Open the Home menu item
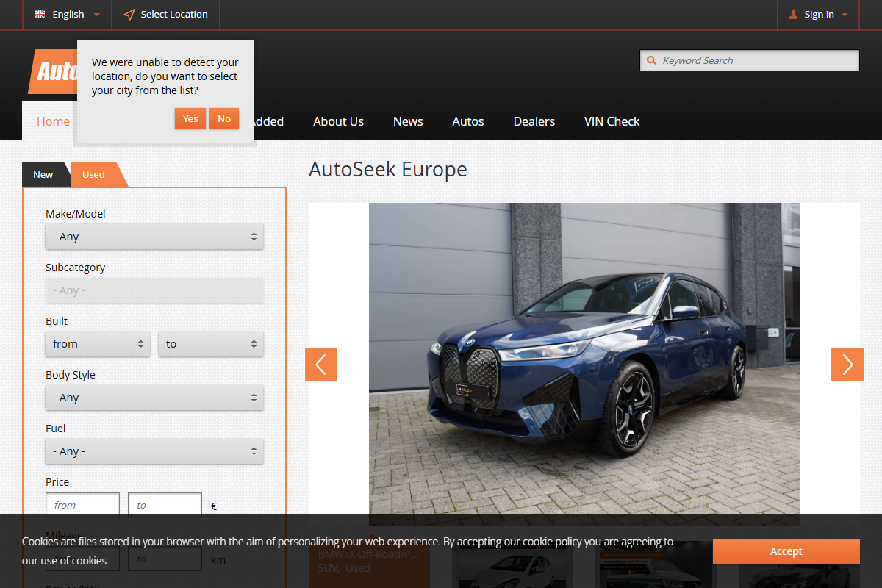 click(x=53, y=121)
